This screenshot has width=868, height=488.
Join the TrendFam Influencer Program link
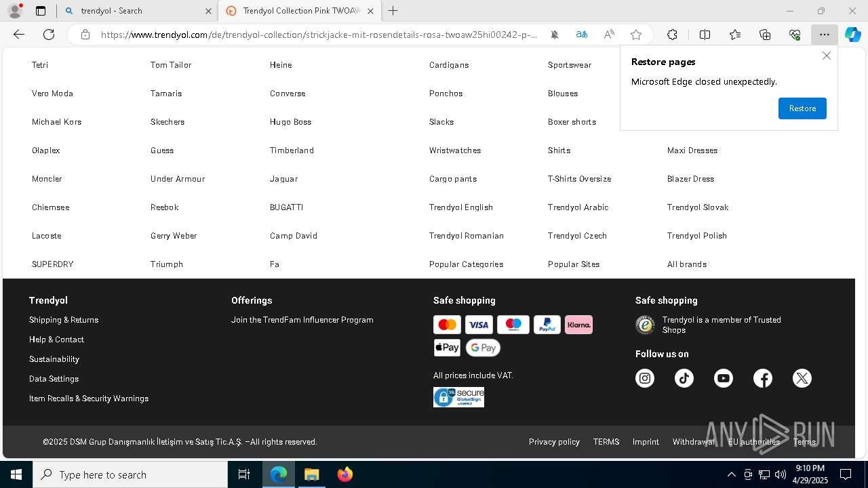[x=302, y=320]
